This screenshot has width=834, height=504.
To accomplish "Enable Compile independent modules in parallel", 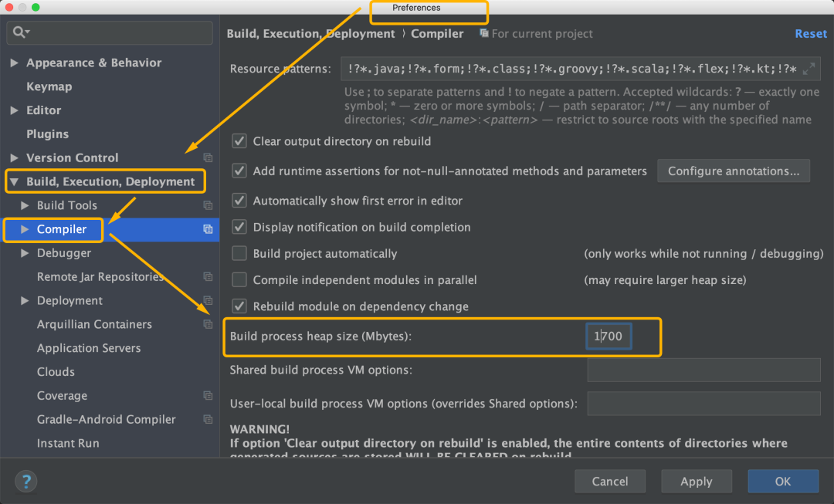I will [x=239, y=279].
